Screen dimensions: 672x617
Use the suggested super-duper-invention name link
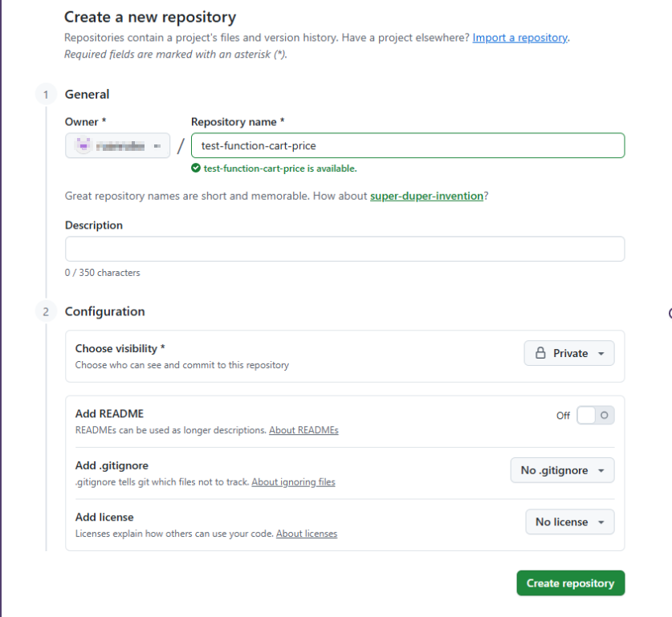[426, 196]
